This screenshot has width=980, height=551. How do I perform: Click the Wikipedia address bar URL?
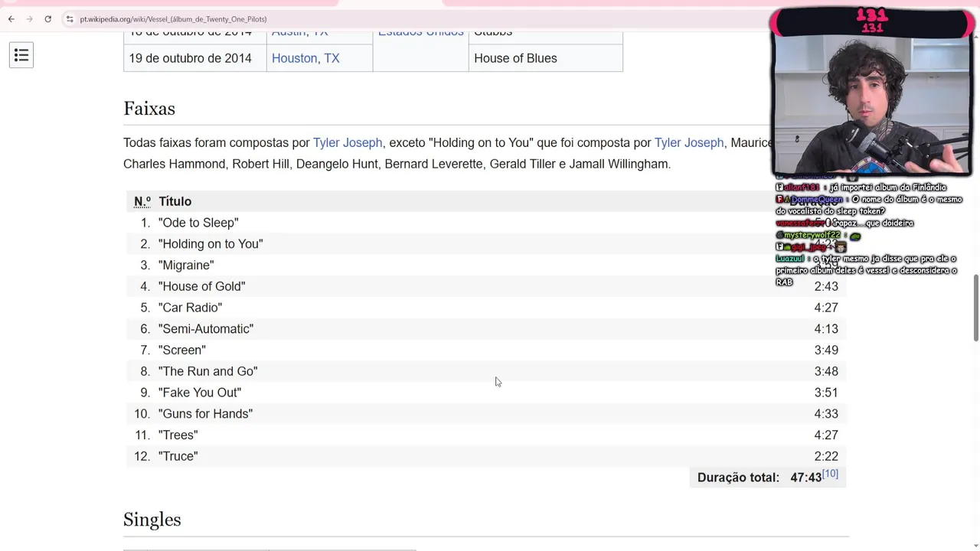coord(173,19)
